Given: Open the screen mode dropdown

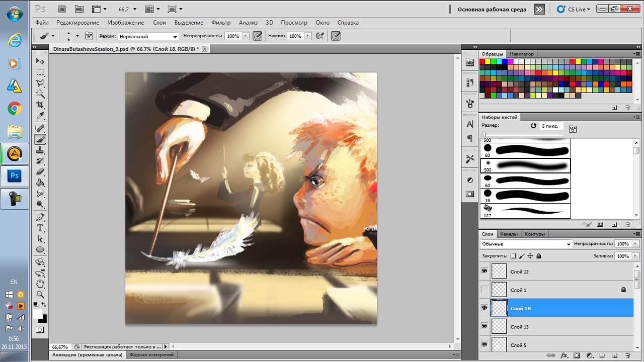Looking at the screenshot, I should tap(175, 9).
